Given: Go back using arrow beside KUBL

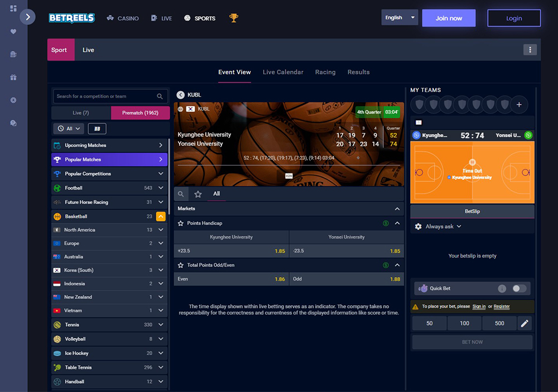Looking at the screenshot, I should tap(181, 95).
